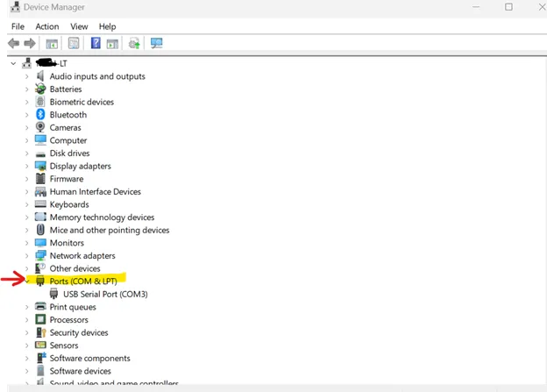Toggle the action pane toolbar icon
This screenshot has height=392, width=547.
pyautogui.click(x=112, y=44)
